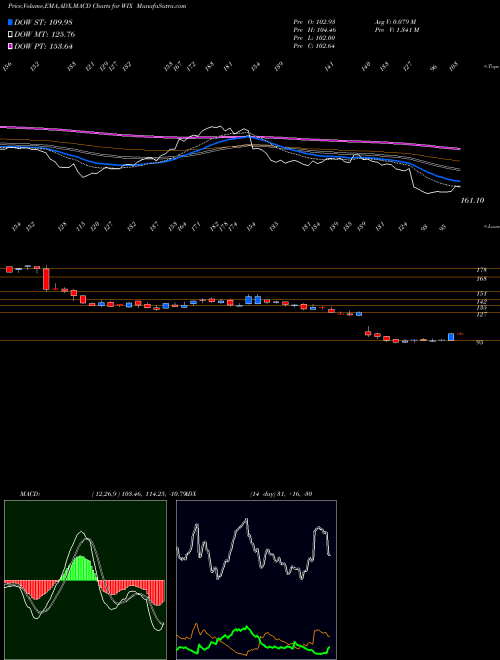Select the 'DOW MT: 125.76' legend label
Viewport: 500px width, 660px height.
pyautogui.click(x=45, y=35)
